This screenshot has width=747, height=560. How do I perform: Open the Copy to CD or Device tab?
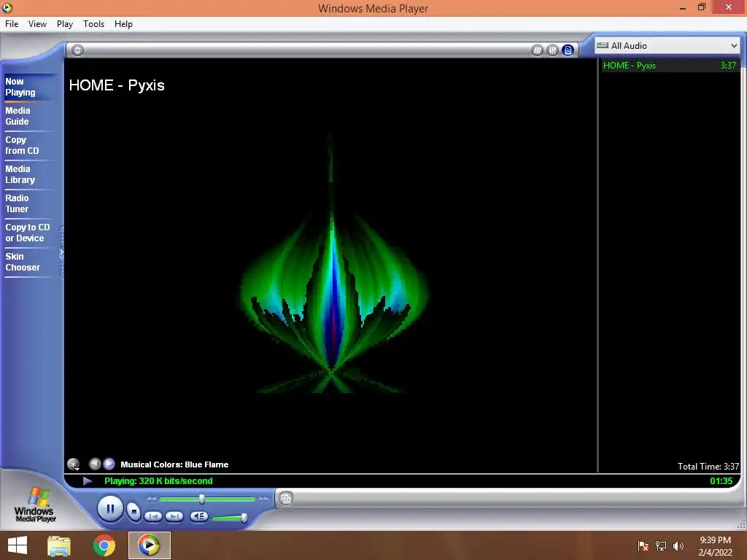pyautogui.click(x=28, y=233)
